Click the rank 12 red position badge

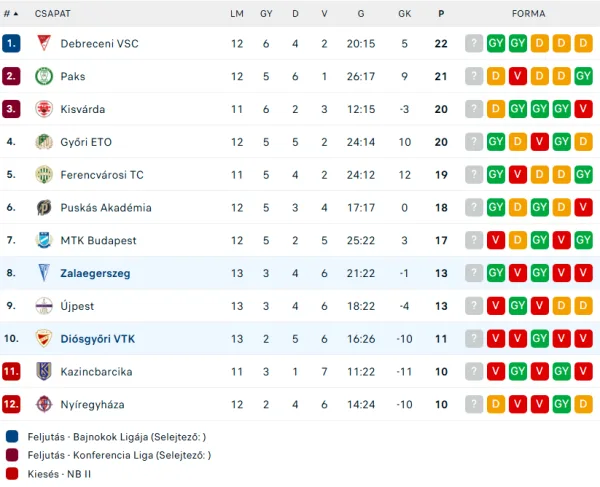pyautogui.click(x=12, y=405)
